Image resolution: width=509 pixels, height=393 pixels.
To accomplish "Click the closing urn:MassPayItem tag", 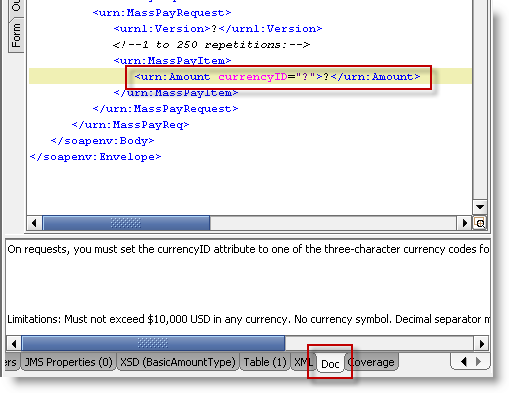I will click(x=176, y=93).
